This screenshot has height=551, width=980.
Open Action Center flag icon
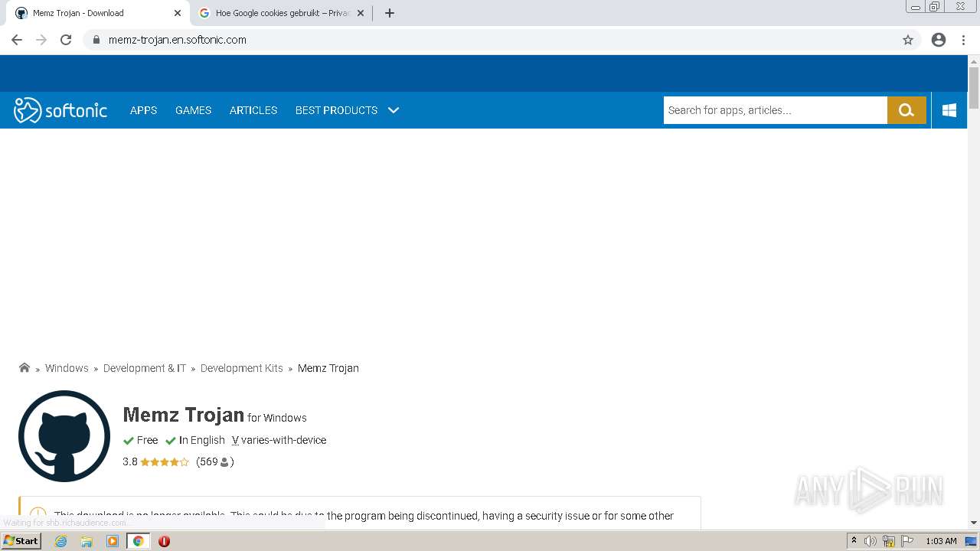(x=906, y=541)
